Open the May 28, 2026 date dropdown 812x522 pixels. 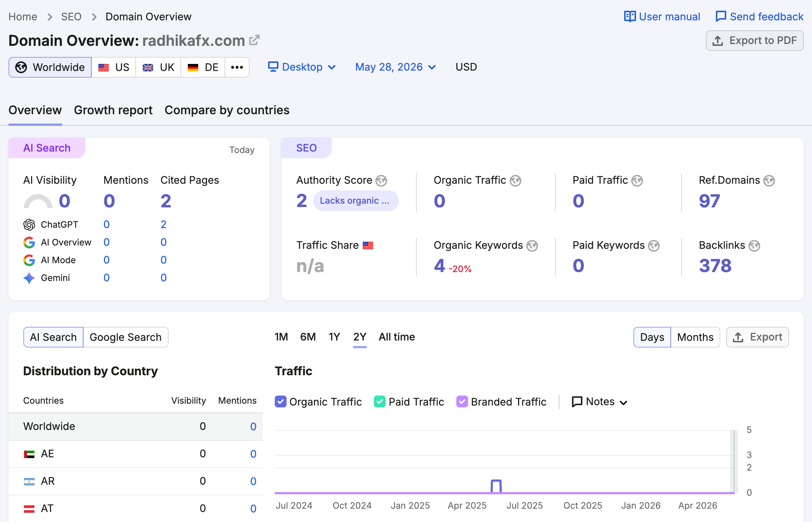[395, 67]
